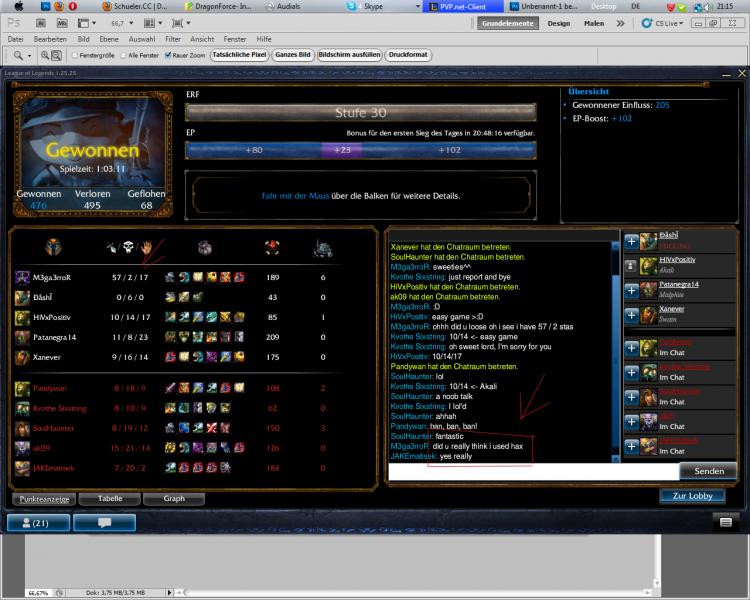750x600 pixels.
Task: Open the chat speech-bubble button
Action: coord(104,522)
